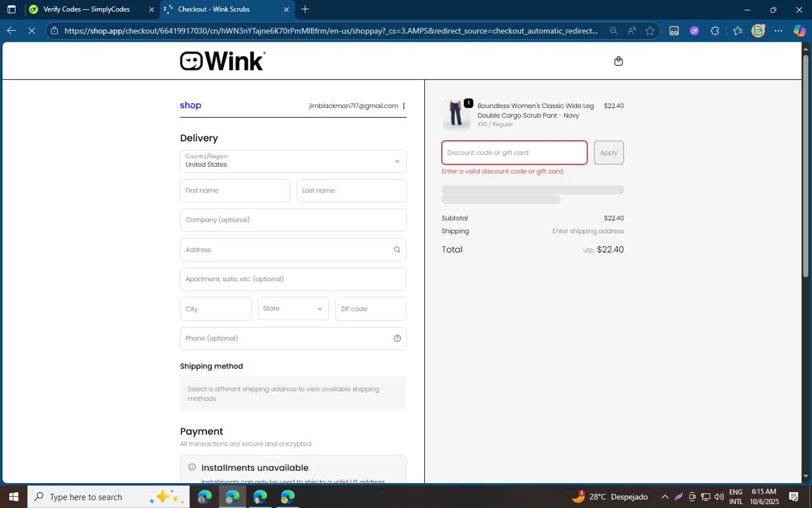Viewport: 812px width, 508px height.
Task: Open account options menu next to email
Action: pyautogui.click(x=404, y=106)
